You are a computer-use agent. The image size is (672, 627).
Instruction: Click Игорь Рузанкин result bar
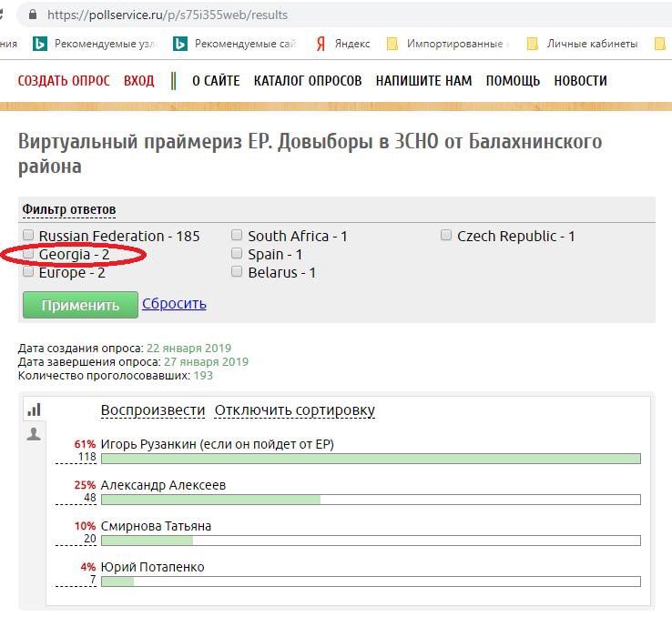click(371, 459)
